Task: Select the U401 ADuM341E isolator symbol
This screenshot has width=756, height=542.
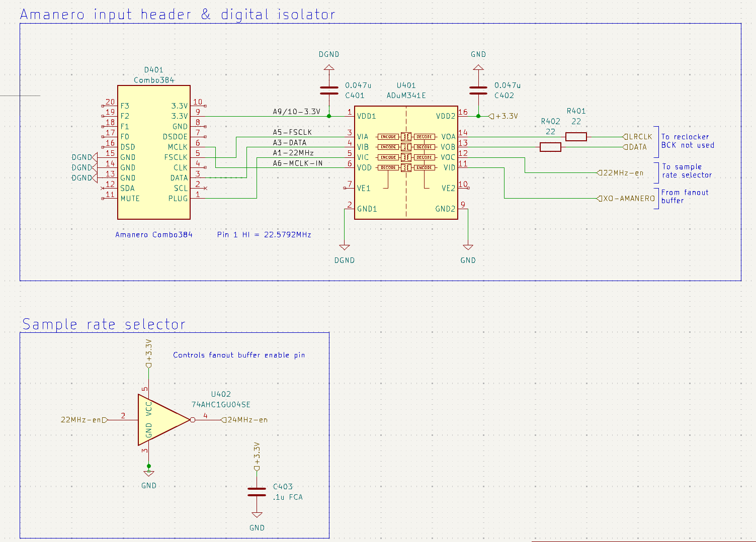Action: (x=406, y=162)
